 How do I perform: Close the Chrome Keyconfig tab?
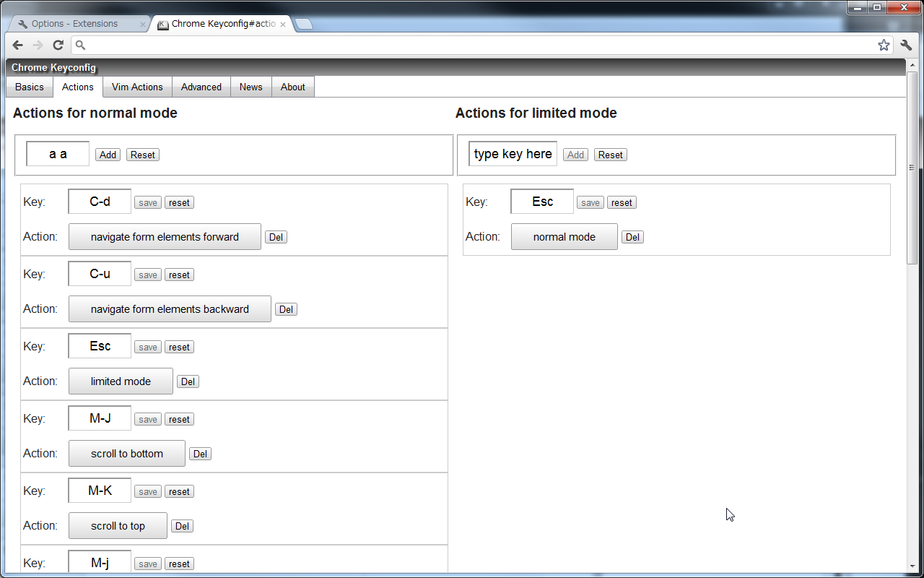(x=283, y=25)
